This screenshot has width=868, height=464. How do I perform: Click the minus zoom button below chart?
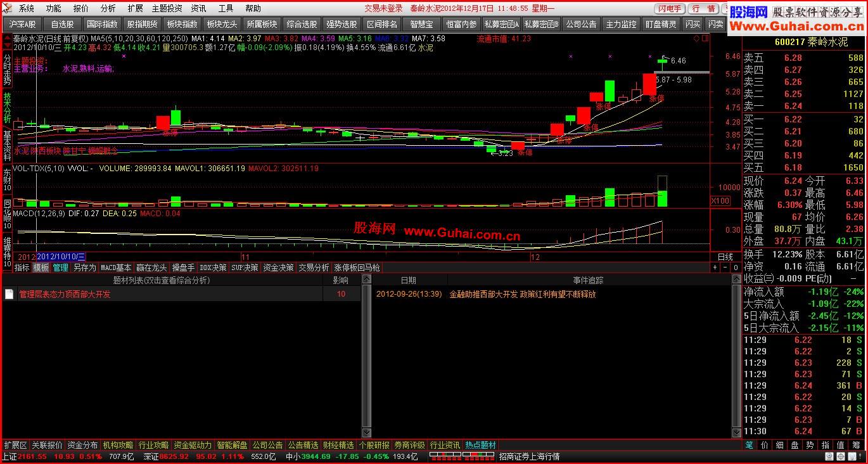[x=725, y=267]
